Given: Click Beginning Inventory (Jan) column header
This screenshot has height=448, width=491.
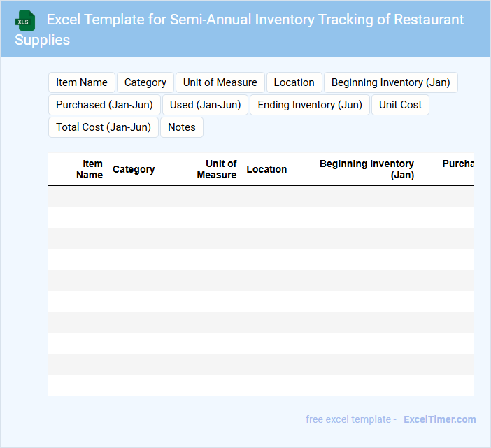Looking at the screenshot, I should [x=367, y=169].
